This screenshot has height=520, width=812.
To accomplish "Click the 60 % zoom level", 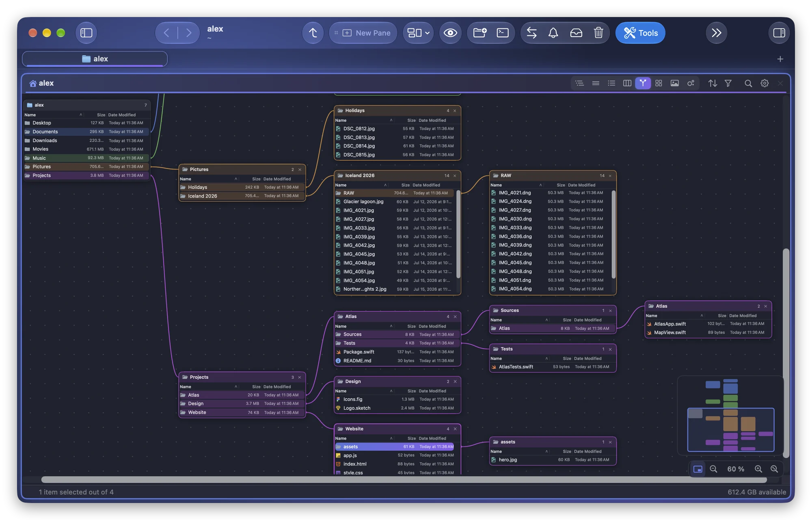I will click(x=735, y=469).
